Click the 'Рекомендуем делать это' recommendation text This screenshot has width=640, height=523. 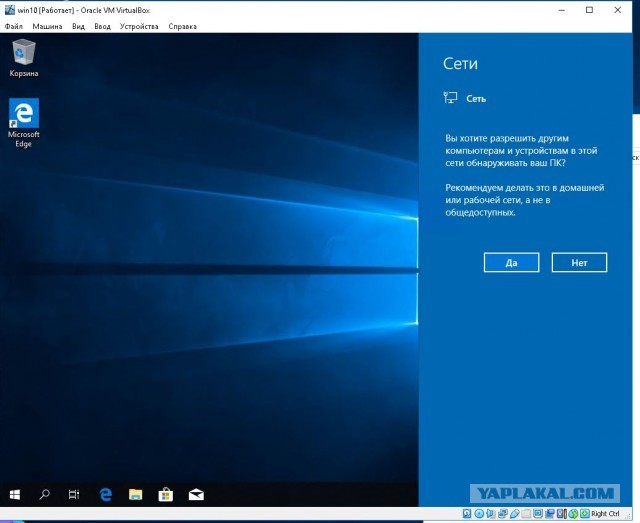coord(524,200)
